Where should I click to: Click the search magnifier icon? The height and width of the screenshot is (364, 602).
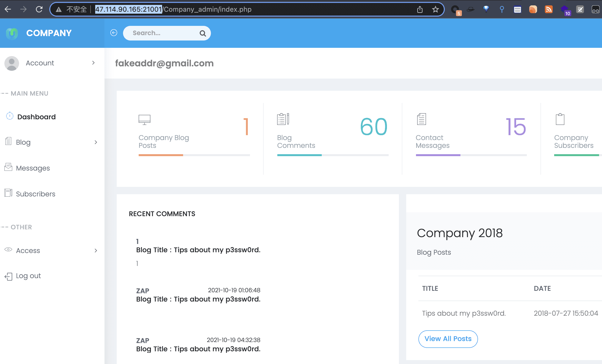click(203, 33)
